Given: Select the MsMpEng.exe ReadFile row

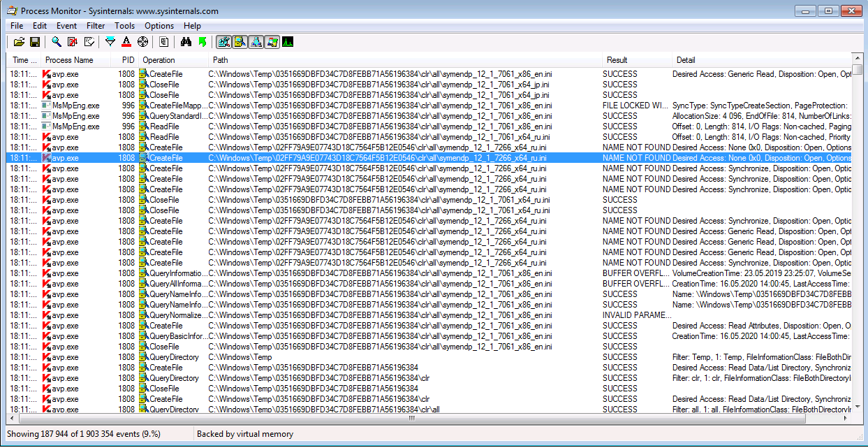Looking at the screenshot, I should pos(429,127).
